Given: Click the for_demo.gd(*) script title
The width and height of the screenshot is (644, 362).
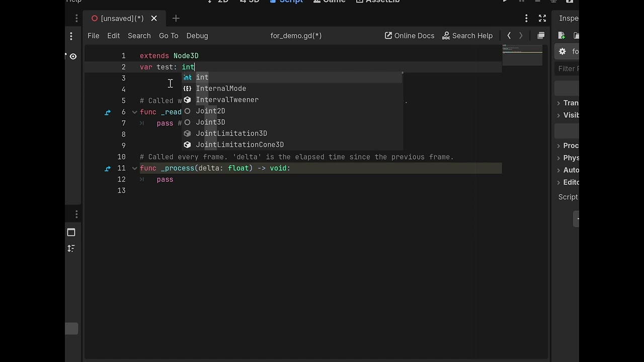Looking at the screenshot, I should pyautogui.click(x=296, y=36).
